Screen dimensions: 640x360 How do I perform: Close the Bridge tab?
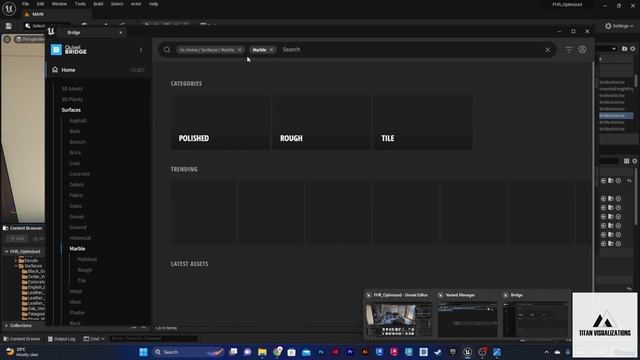(120, 33)
